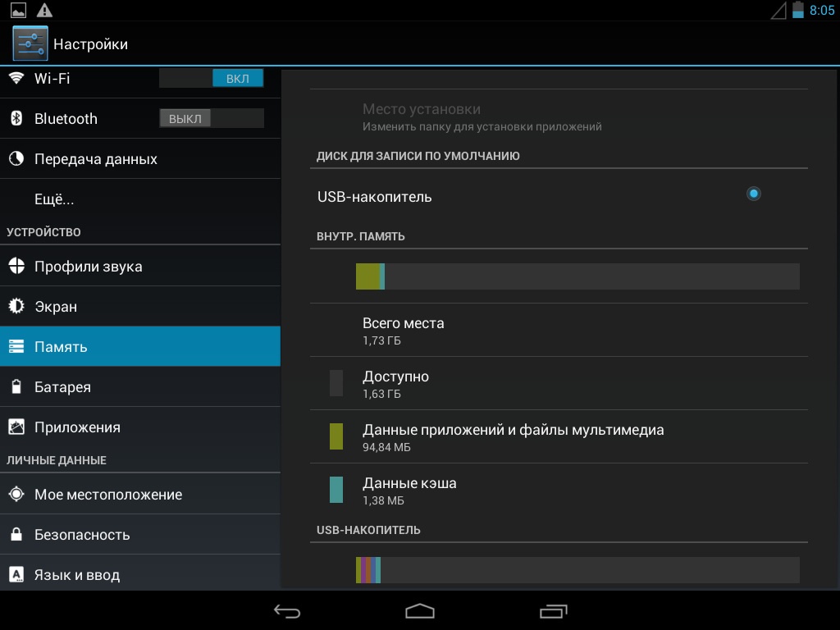Tap the Settings app icon in header
This screenshot has height=630, width=840.
(30, 43)
